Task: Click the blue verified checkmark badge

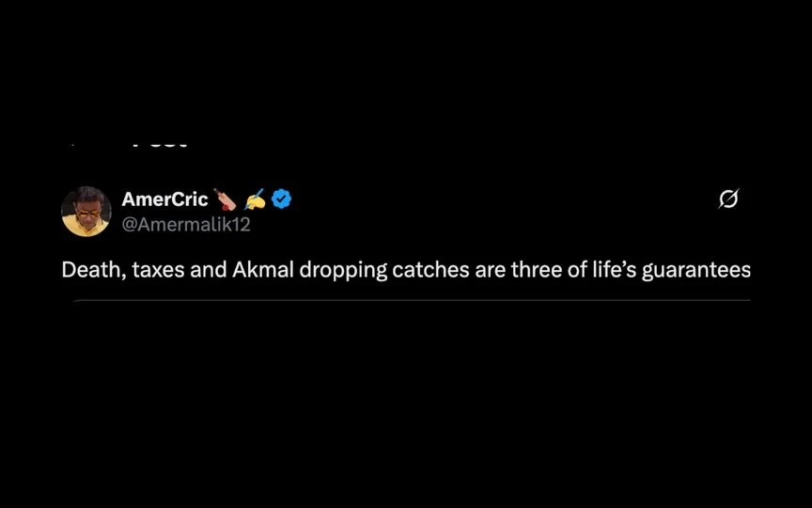Action: [x=281, y=199]
